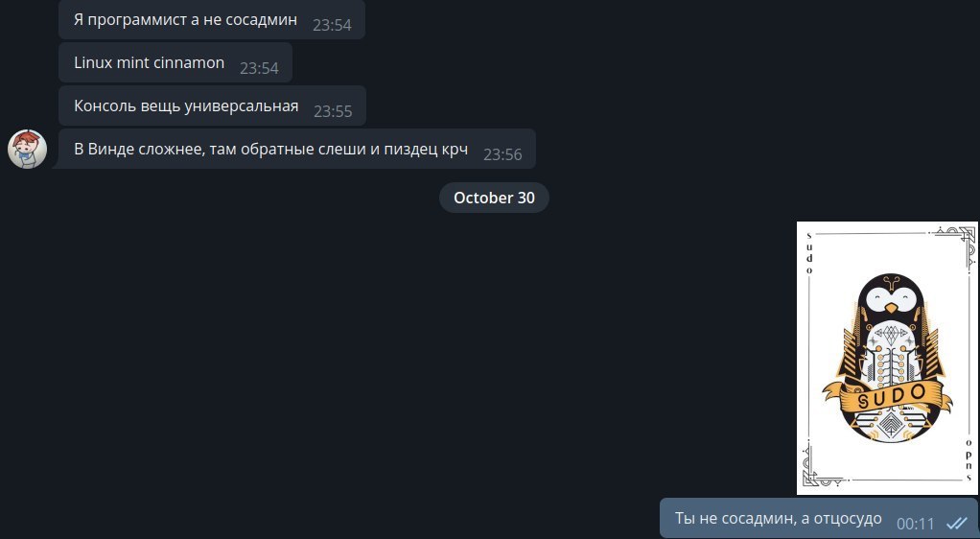Screen dimensions: 980x539
Task: Open the sudo penguin card image
Action: [888, 358]
